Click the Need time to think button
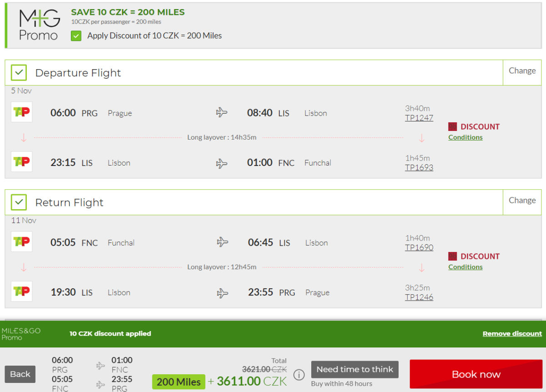546x392 pixels. [x=355, y=369]
